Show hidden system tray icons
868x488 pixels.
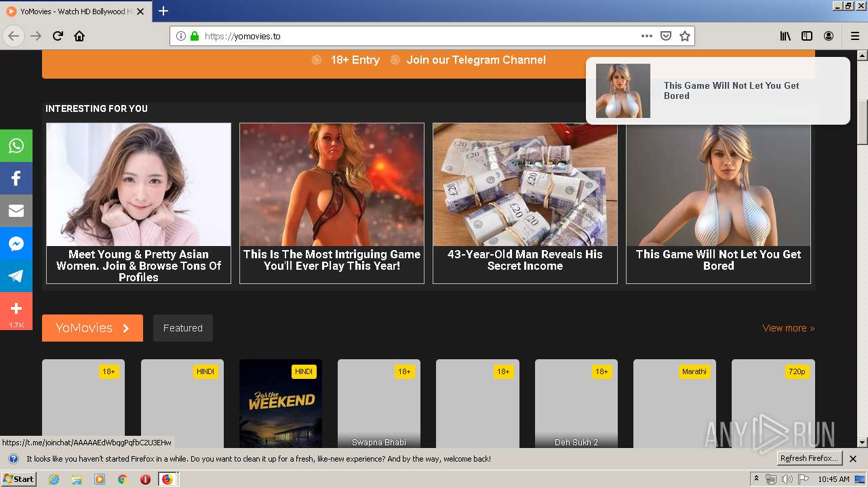point(756,479)
